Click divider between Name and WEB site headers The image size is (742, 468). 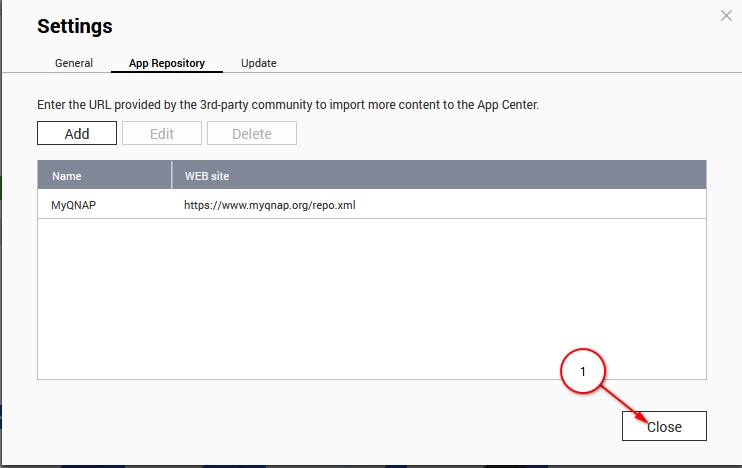click(x=171, y=176)
